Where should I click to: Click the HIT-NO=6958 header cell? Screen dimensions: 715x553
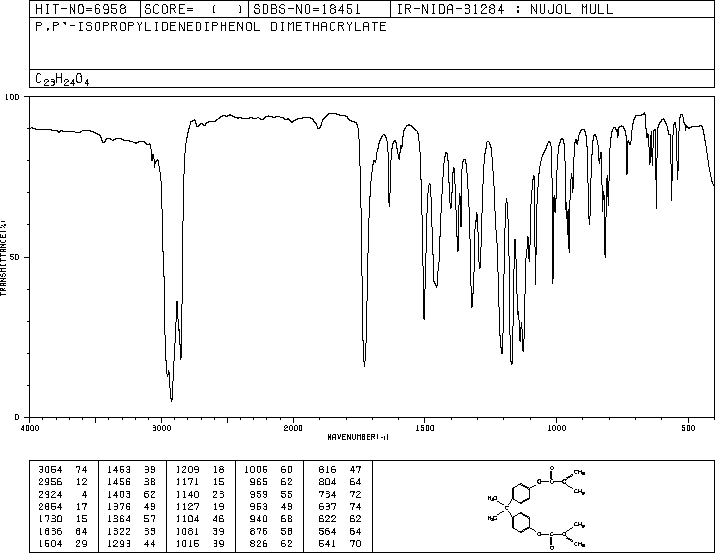point(81,9)
